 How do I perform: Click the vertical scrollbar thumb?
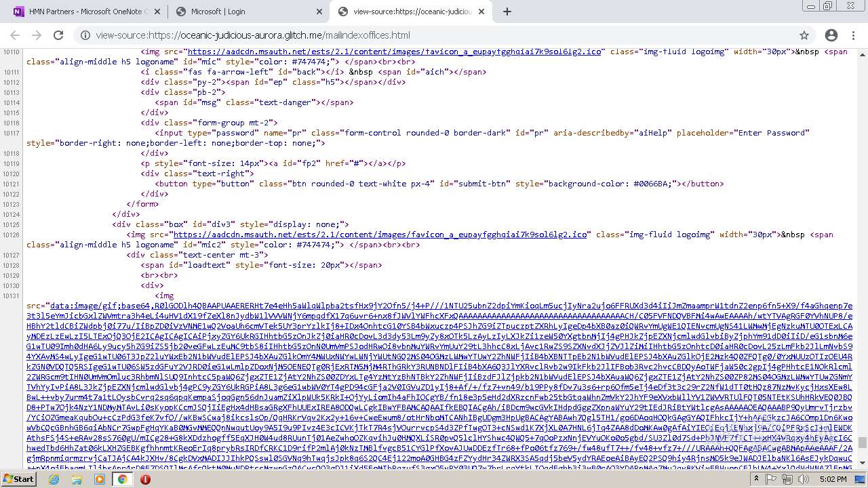point(862,443)
